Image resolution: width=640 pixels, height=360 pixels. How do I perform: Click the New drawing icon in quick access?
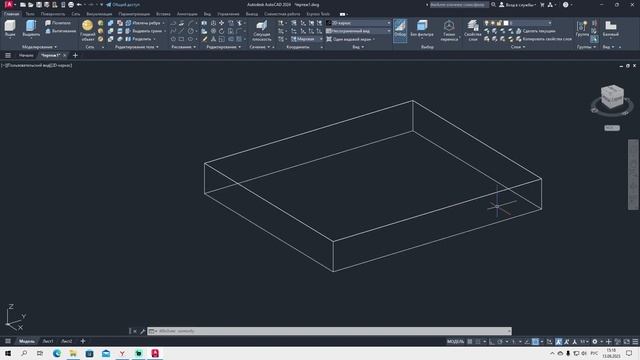(x=23, y=5)
